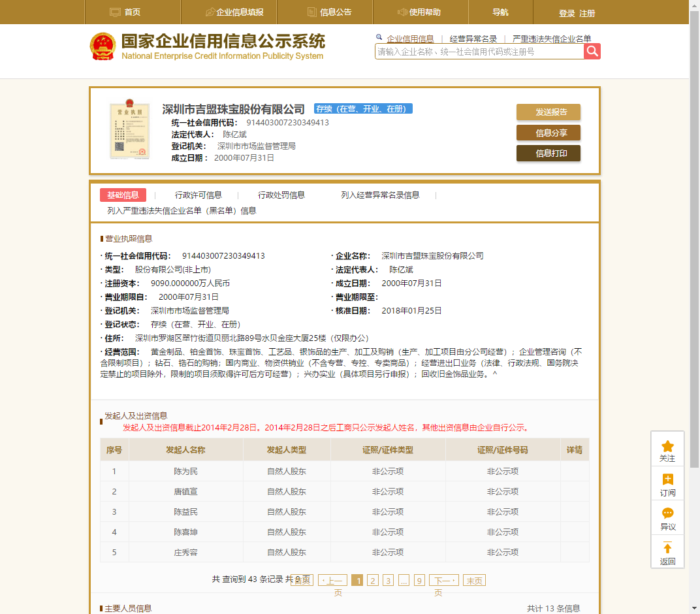Click the 信息打印 button
Viewport: 700px width, 614px height.
(x=548, y=153)
